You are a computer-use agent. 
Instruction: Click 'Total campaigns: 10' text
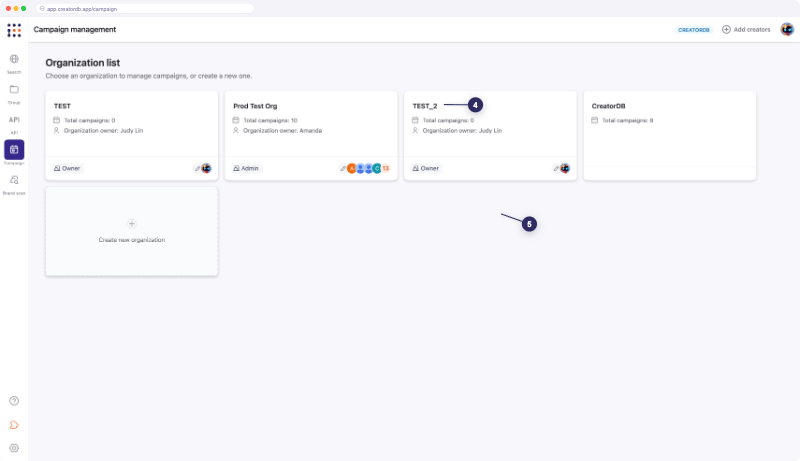click(270, 120)
